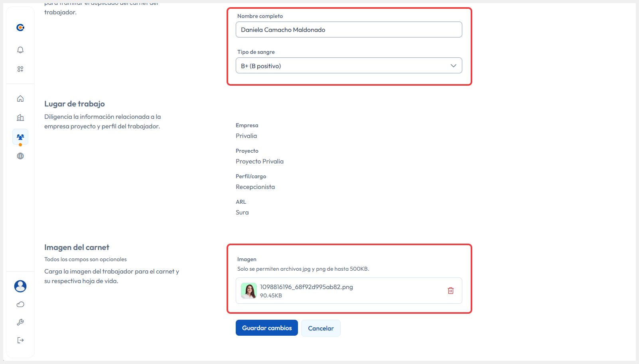Delete the uploaded carnet image file
The height and width of the screenshot is (364, 639).
[450, 291]
